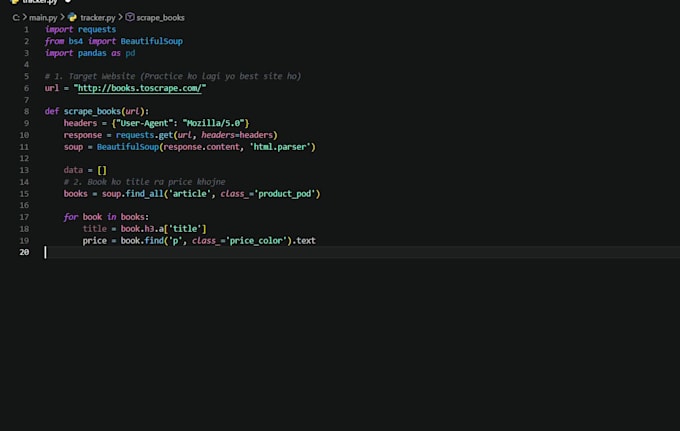The width and height of the screenshot is (680, 431).
Task: Click the 'title' variable at start of line 18
Action: (95, 229)
